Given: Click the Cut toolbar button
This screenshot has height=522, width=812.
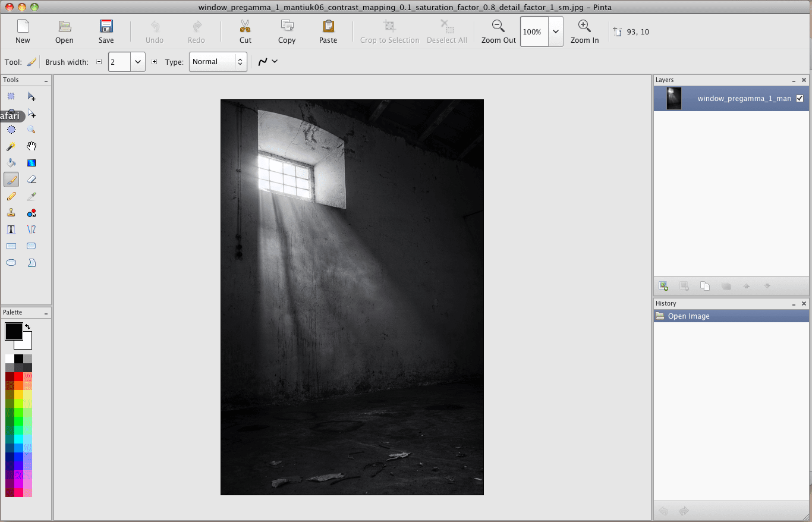Looking at the screenshot, I should click(x=246, y=32).
